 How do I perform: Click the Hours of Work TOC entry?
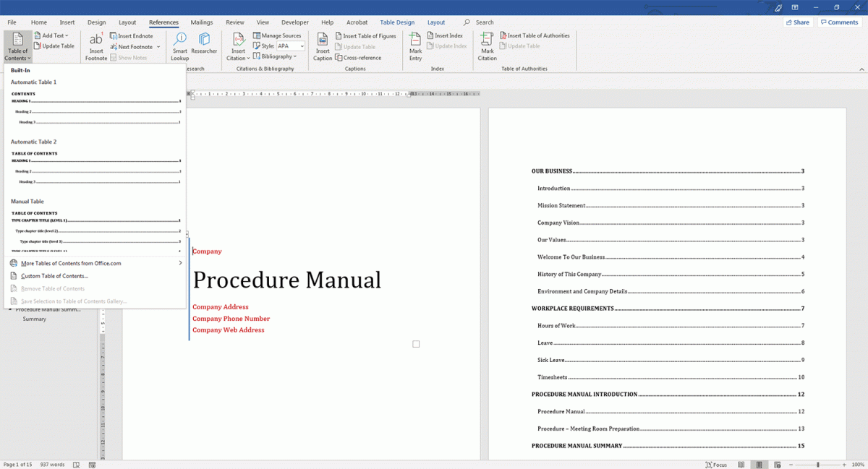[671, 326]
